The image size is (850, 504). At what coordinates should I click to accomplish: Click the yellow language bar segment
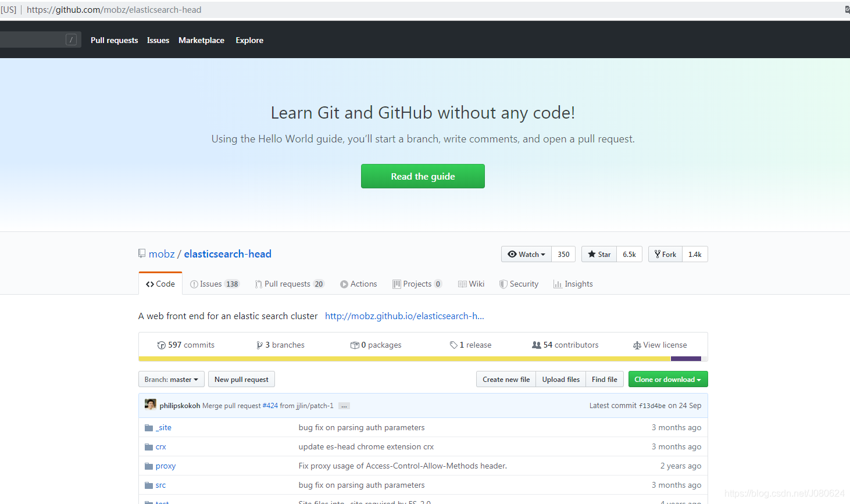(x=405, y=359)
